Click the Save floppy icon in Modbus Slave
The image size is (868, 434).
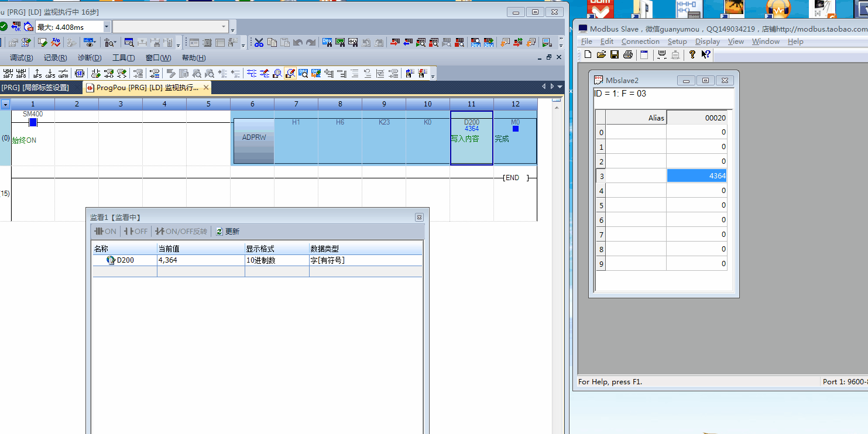coord(615,54)
